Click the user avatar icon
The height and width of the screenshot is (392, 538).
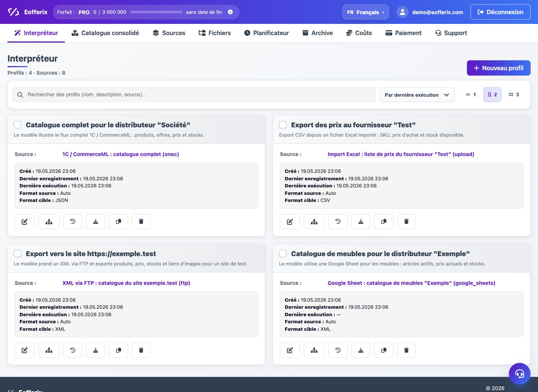pos(402,12)
